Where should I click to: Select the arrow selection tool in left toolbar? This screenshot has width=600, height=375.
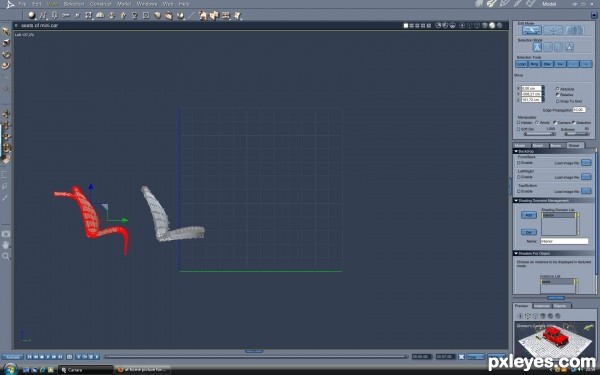6,31
